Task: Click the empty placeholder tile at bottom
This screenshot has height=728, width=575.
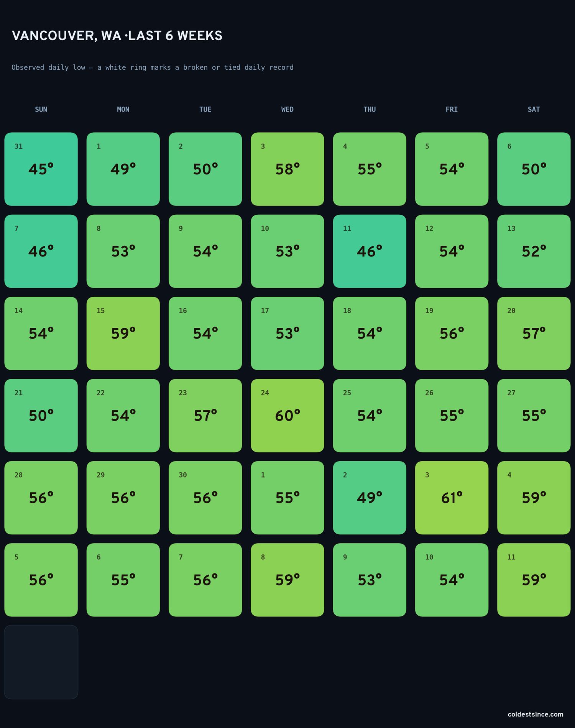Action: click(41, 662)
